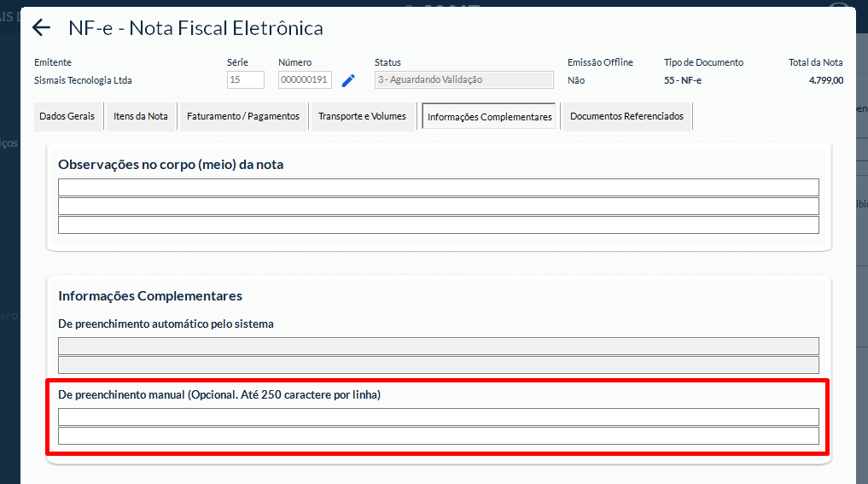Click emitente name Sismais Tecnologia Ltda

[x=83, y=80]
